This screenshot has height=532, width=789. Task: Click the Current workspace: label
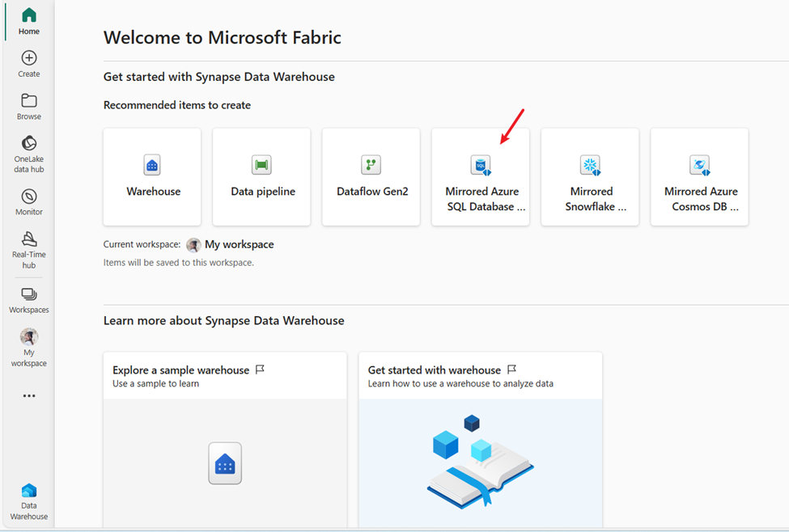click(142, 244)
